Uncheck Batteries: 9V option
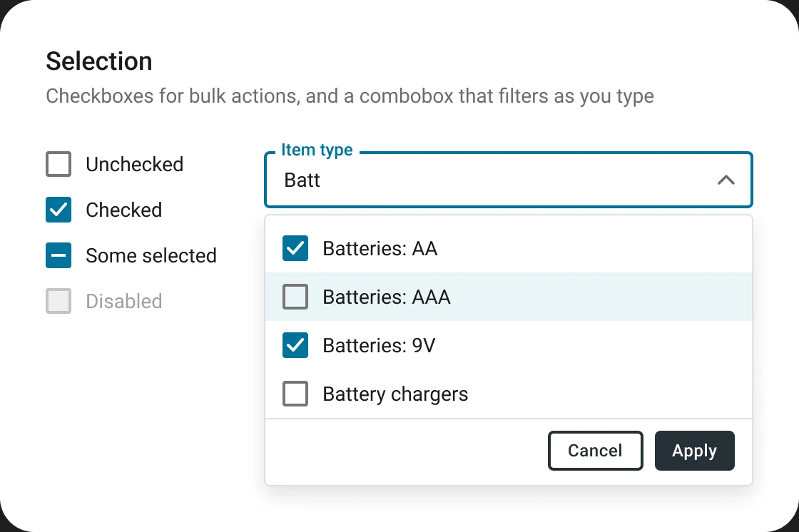The image size is (799, 532). click(x=295, y=345)
